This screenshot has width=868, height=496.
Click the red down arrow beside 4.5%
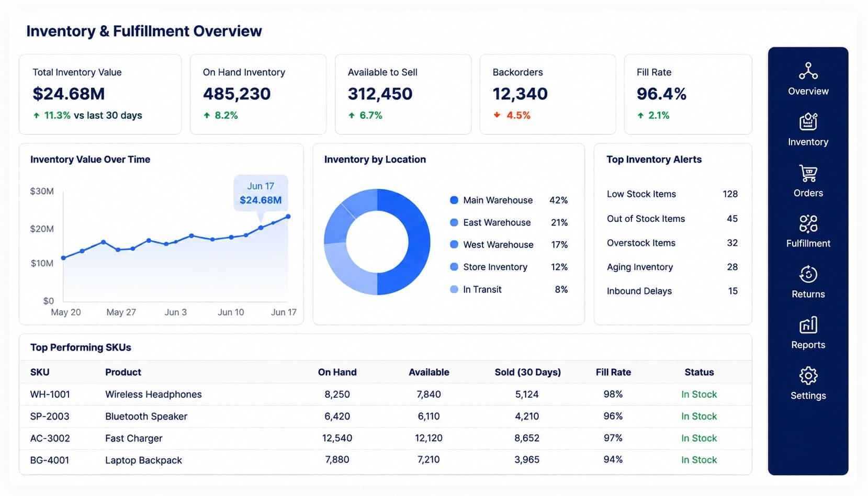coord(497,115)
